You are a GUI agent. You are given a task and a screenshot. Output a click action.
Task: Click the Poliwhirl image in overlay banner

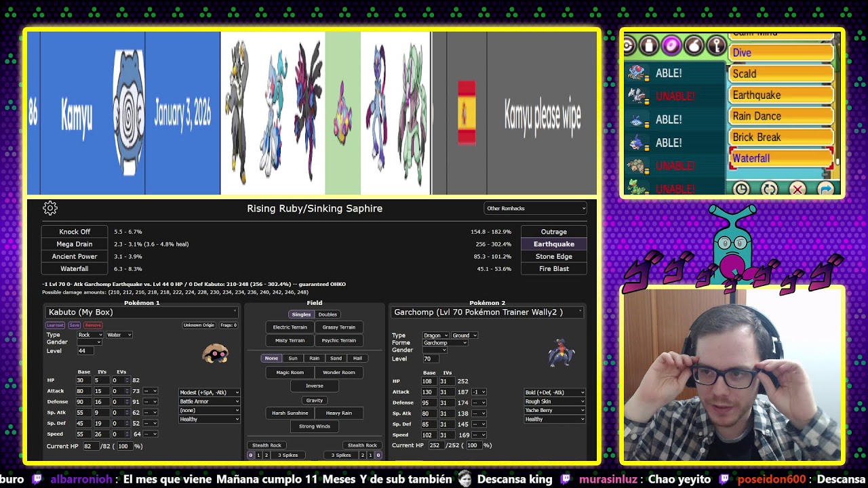(128, 113)
